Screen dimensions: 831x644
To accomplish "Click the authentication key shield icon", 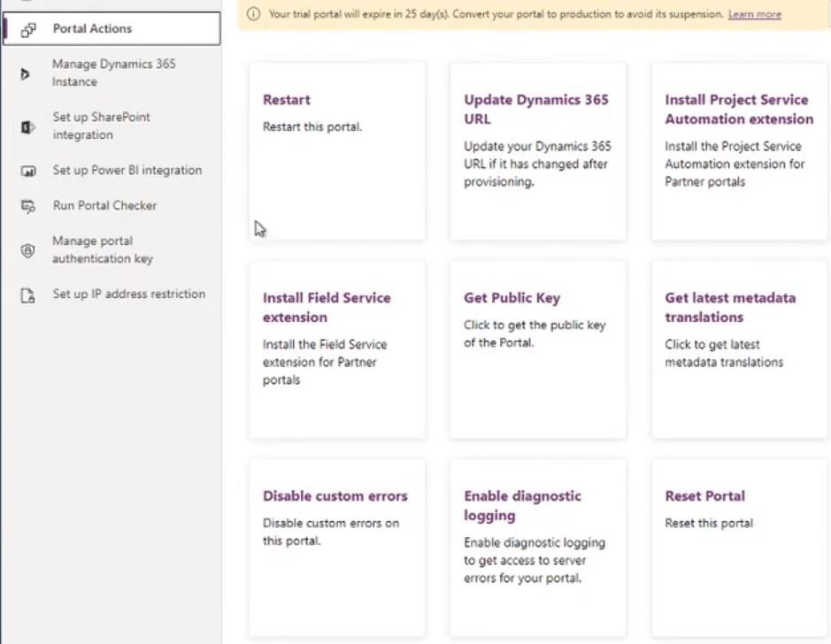I will [x=27, y=250].
